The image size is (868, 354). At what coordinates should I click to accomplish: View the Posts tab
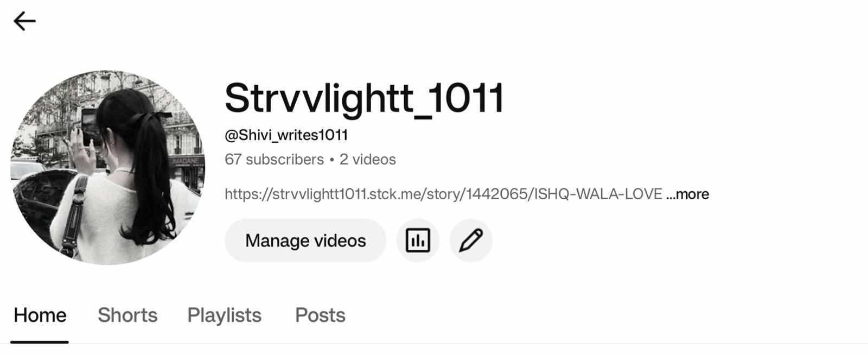click(x=320, y=315)
